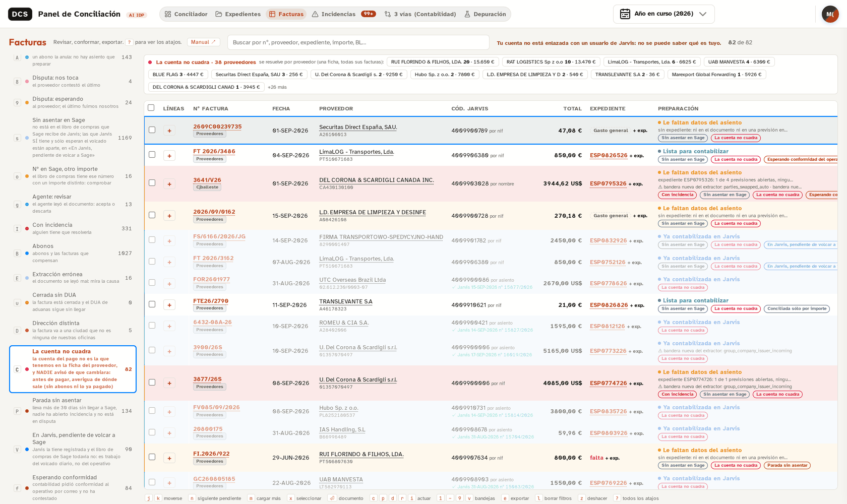This screenshot has width=847, height=504.
Task: Go to the Incidencias tab
Action: [x=344, y=14]
